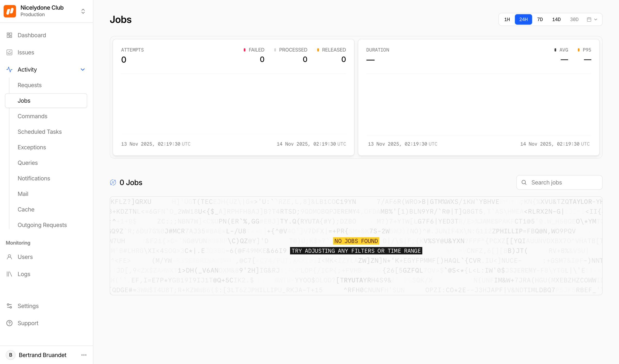Click the refresh icon beside 0 Jobs
Viewport: 619px width, 364px height.
tap(113, 183)
